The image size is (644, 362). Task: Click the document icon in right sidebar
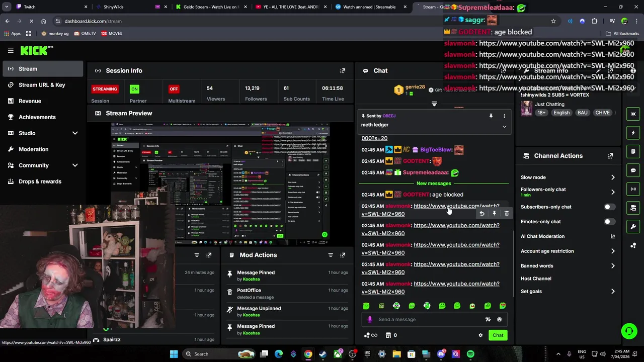tap(633, 151)
